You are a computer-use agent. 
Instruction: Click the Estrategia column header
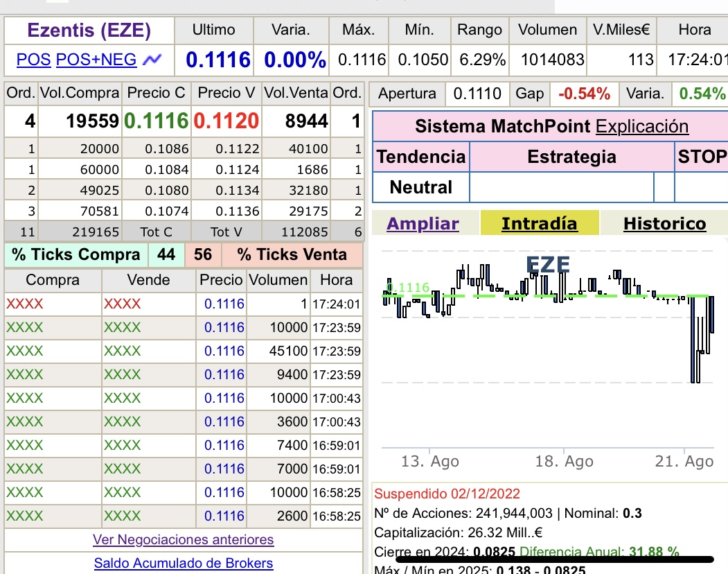coord(572,157)
